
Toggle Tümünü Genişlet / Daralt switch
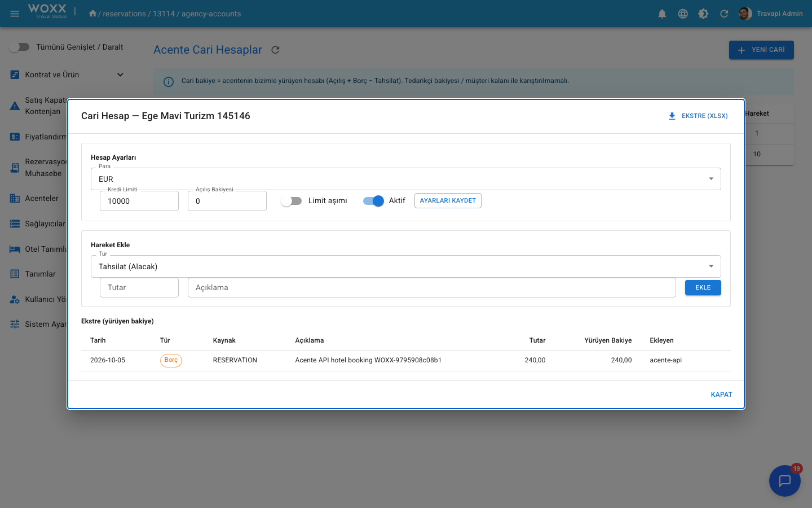[x=19, y=47]
